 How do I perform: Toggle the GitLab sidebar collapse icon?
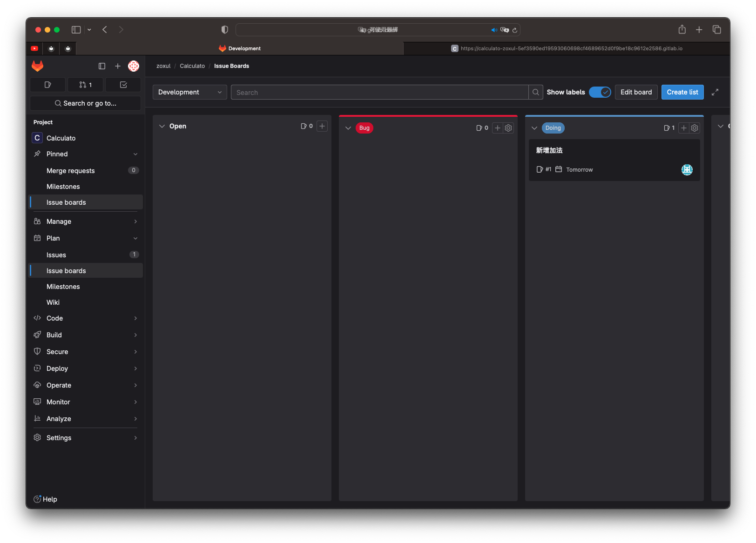pyautogui.click(x=102, y=66)
